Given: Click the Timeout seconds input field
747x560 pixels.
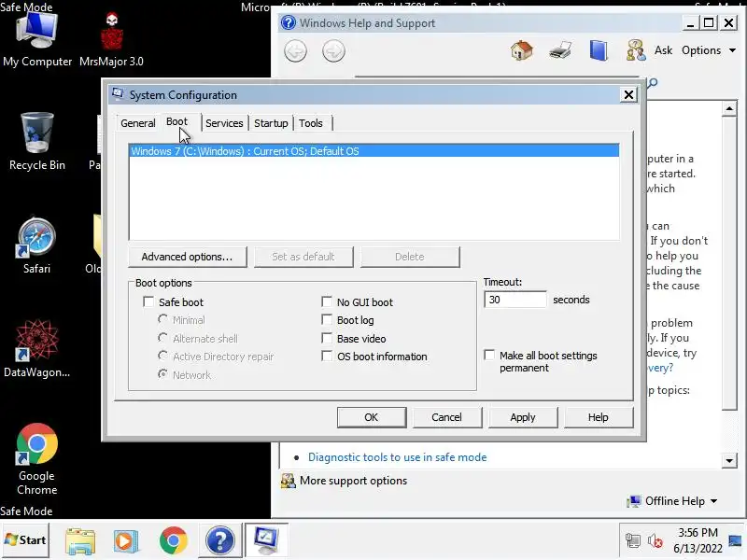Looking at the screenshot, I should [515, 300].
